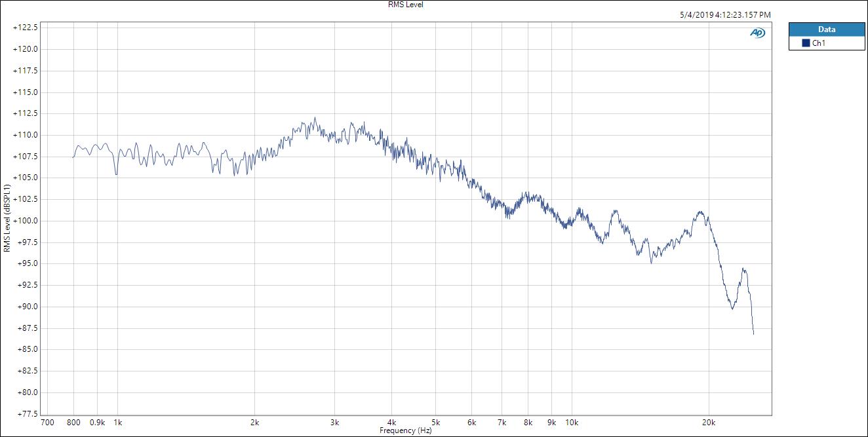Click the +102.5 y-axis tick label
This screenshot has width=868, height=437.
pos(26,199)
